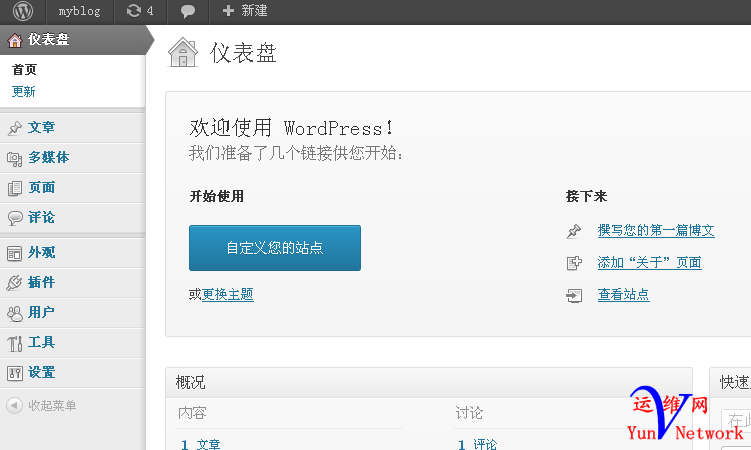Click the pages icon for 页面

pos(15,188)
